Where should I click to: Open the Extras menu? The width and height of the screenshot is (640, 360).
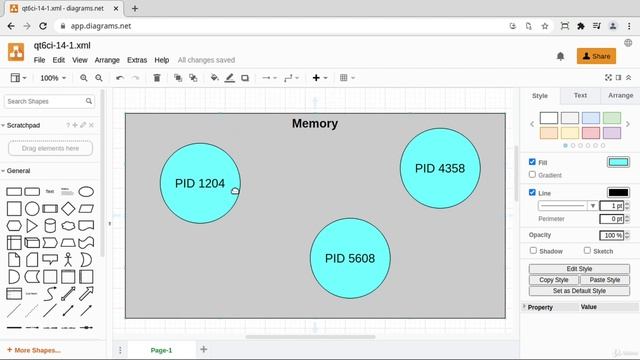pos(137,60)
